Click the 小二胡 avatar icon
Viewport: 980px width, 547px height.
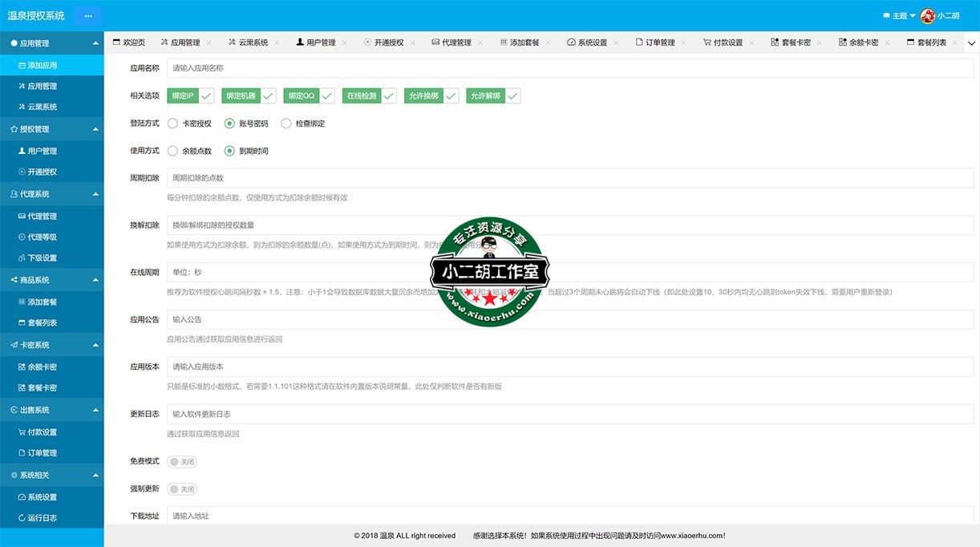pos(929,15)
